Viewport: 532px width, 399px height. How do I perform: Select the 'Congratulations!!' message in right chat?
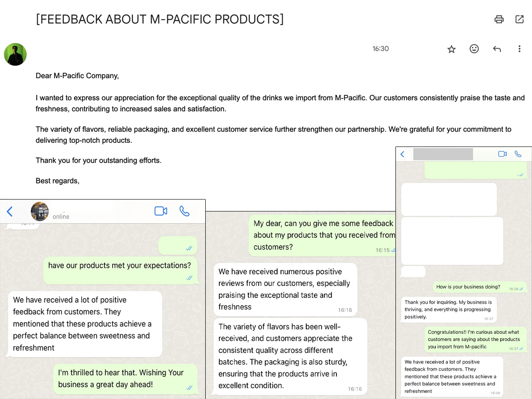476,340
